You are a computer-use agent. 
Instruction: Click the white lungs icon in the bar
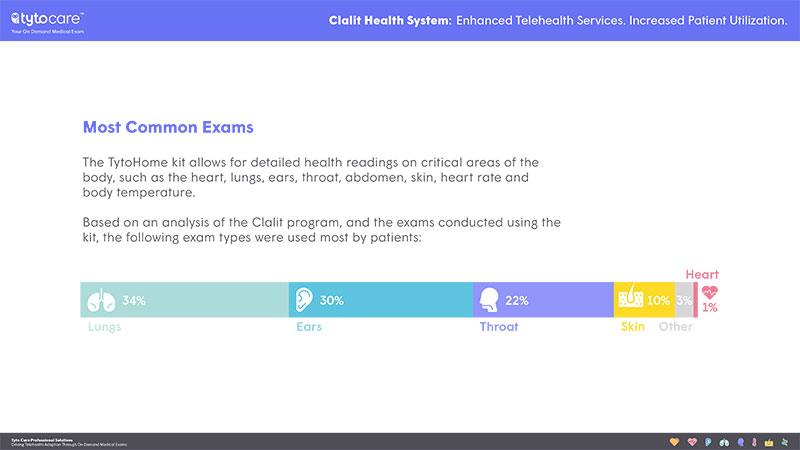(x=101, y=300)
